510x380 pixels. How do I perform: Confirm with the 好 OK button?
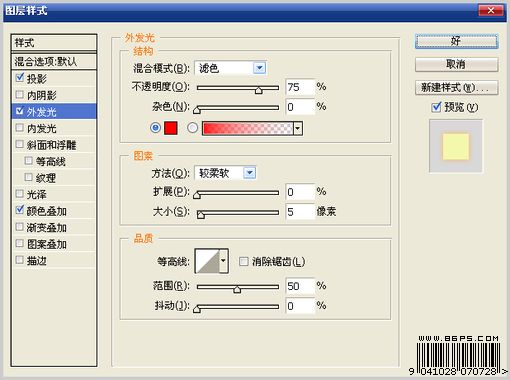coord(457,42)
